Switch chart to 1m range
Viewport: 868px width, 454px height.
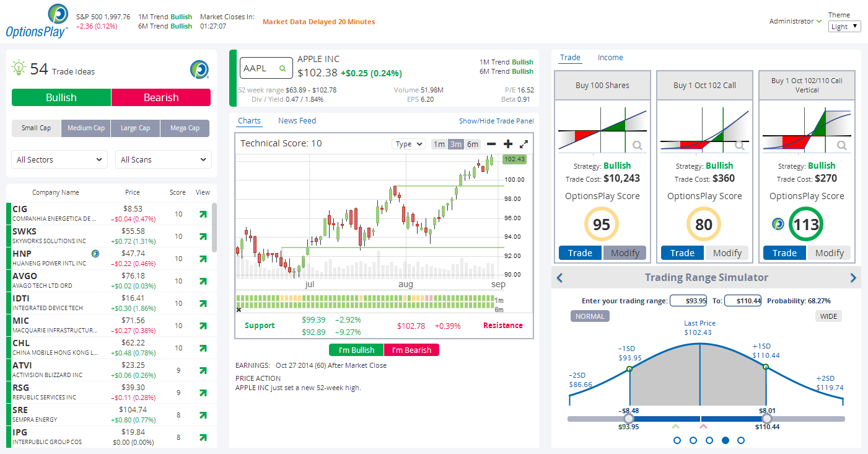[x=439, y=144]
